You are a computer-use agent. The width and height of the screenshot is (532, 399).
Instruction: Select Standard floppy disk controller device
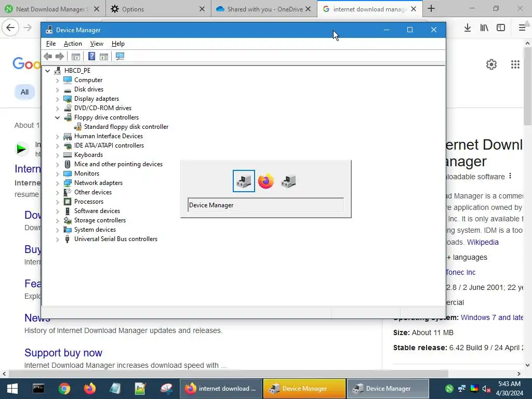126,127
